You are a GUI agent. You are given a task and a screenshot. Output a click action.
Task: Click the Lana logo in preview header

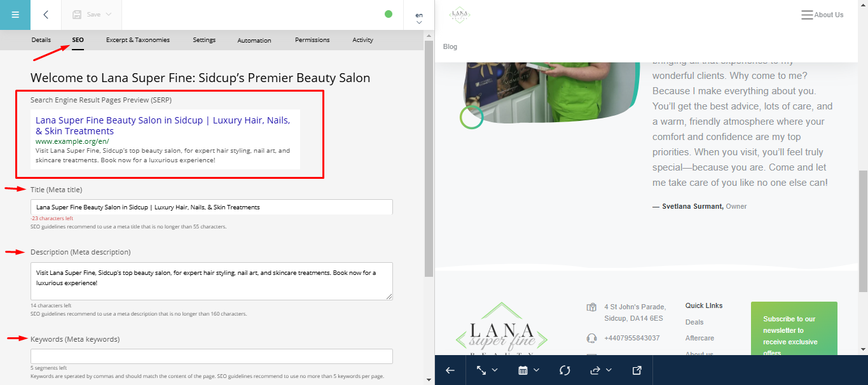tap(459, 15)
